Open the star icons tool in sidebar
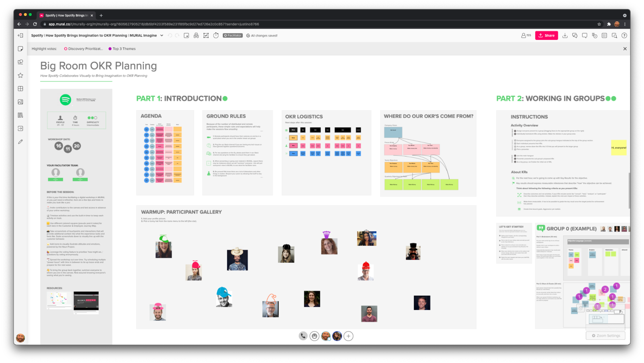This screenshot has height=363, width=644. click(x=21, y=75)
